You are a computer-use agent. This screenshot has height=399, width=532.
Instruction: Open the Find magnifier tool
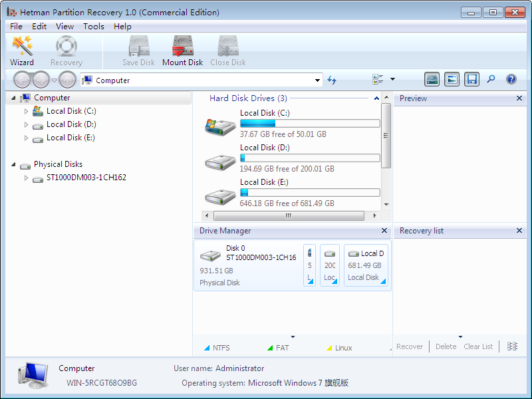(x=491, y=79)
